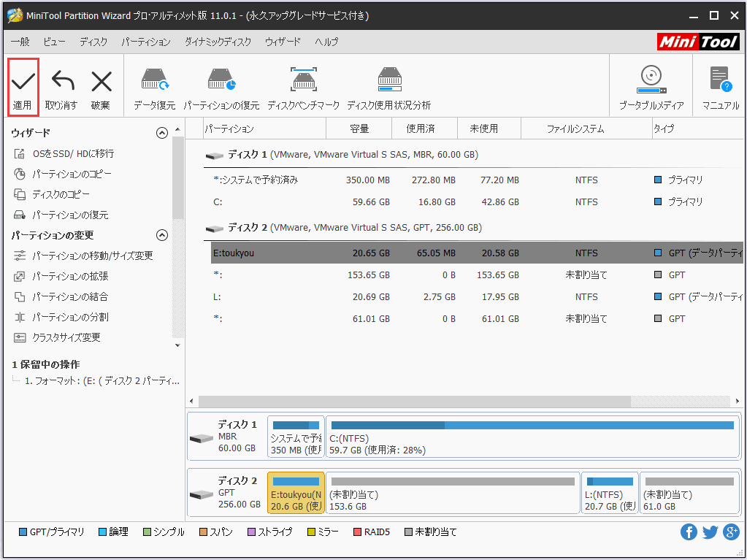Screen dimensions: 747x560
Task: Select ディスクのコピー wizard in sidebar
Action: click(x=51, y=195)
